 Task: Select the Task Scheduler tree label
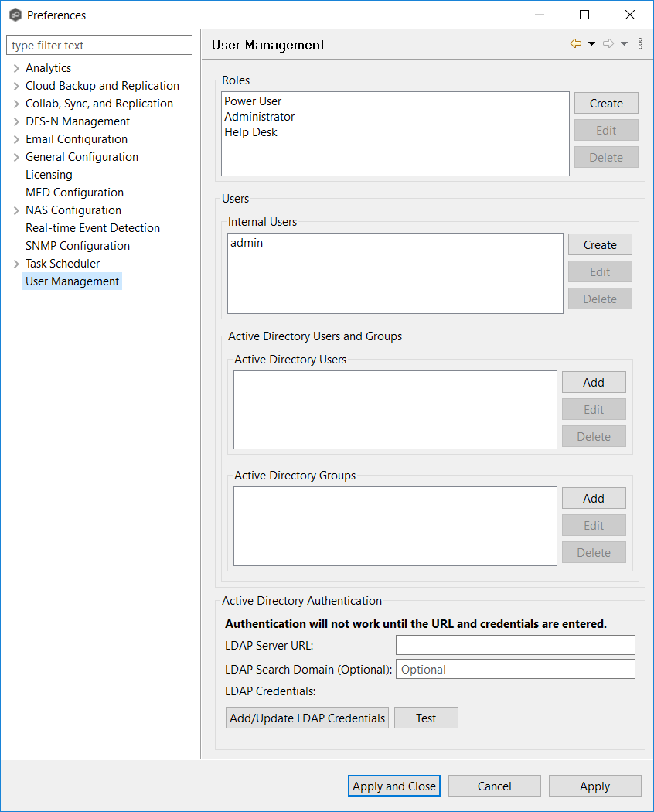point(63,264)
